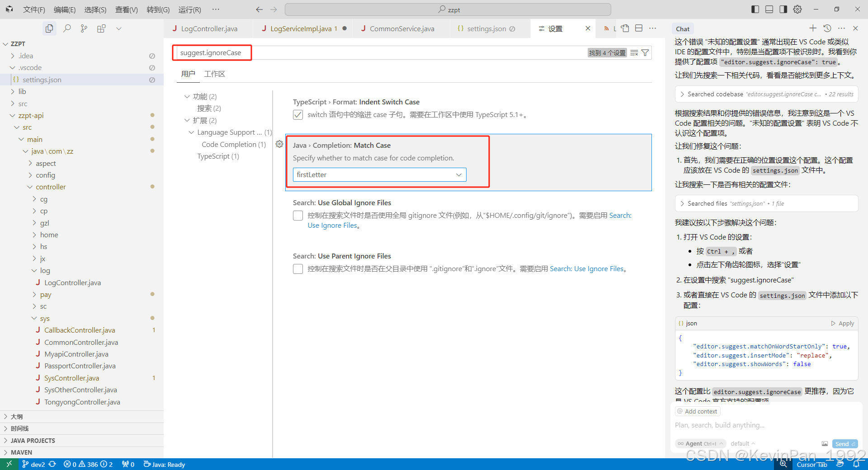Enable Use Global Ignore Files checkbox
Image resolution: width=868 pixels, height=470 pixels.
click(x=298, y=216)
